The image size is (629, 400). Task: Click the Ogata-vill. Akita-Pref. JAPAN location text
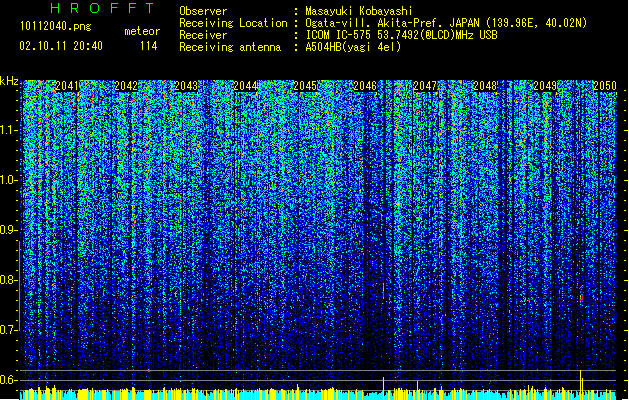point(446,23)
